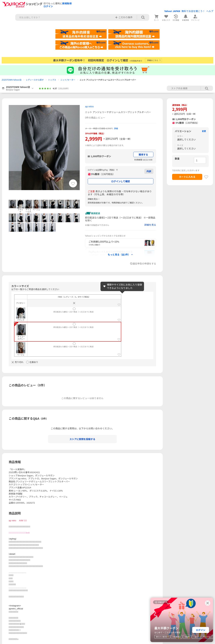This screenshot has width=215, height=644.
Task: Click the magnifier in main search bar
Action: (x=143, y=18)
